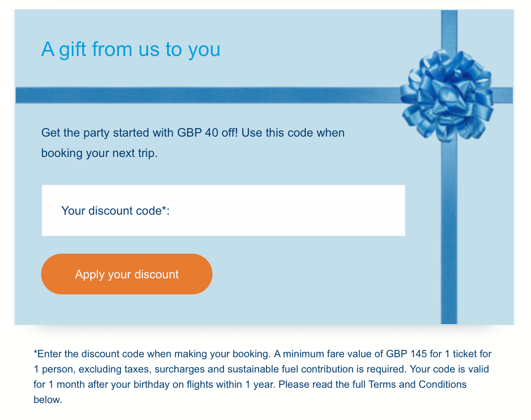Screen dimensions: 531x420
Task: Click the "A gift from us to you" heading
Action: pyautogui.click(x=131, y=49)
